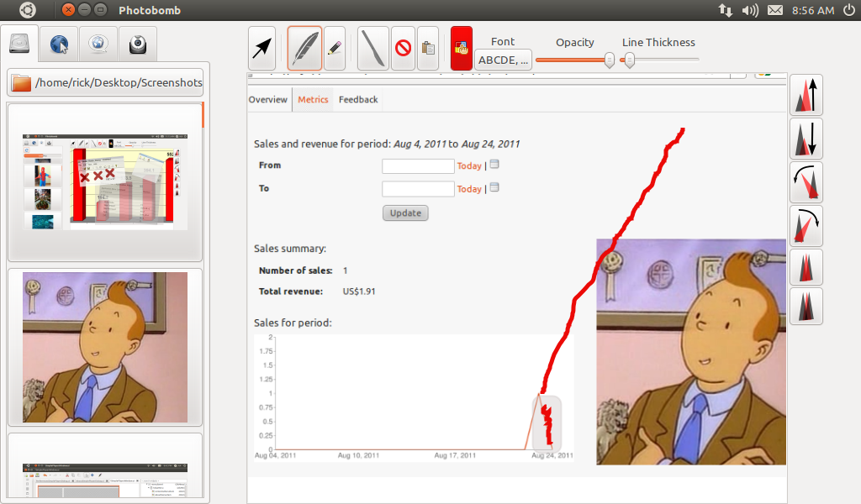Click the 'Number of sales:' label text
861x504 pixels.
tap(295, 270)
